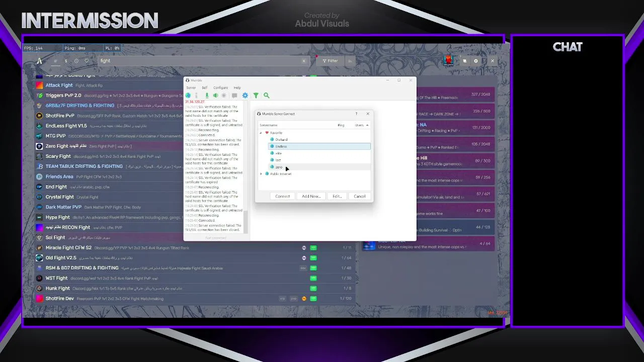Deafen yourself with Mumble speaker icon
This screenshot has height=362, width=644.
[x=215, y=96]
